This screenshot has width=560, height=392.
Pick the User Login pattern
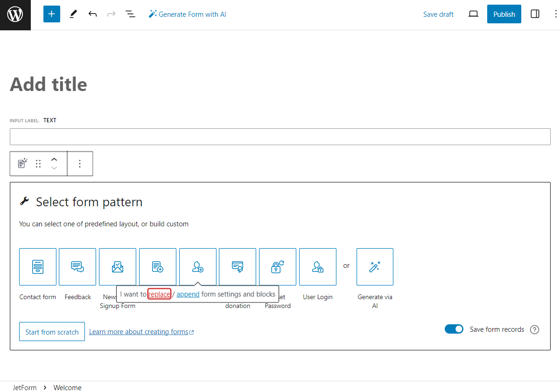click(x=318, y=266)
